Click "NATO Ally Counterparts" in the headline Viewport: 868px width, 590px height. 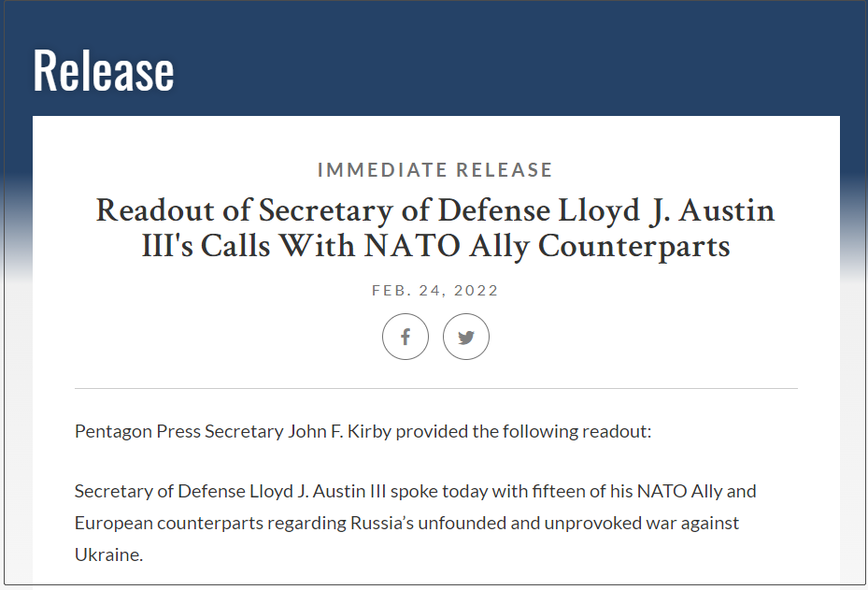tap(547, 247)
